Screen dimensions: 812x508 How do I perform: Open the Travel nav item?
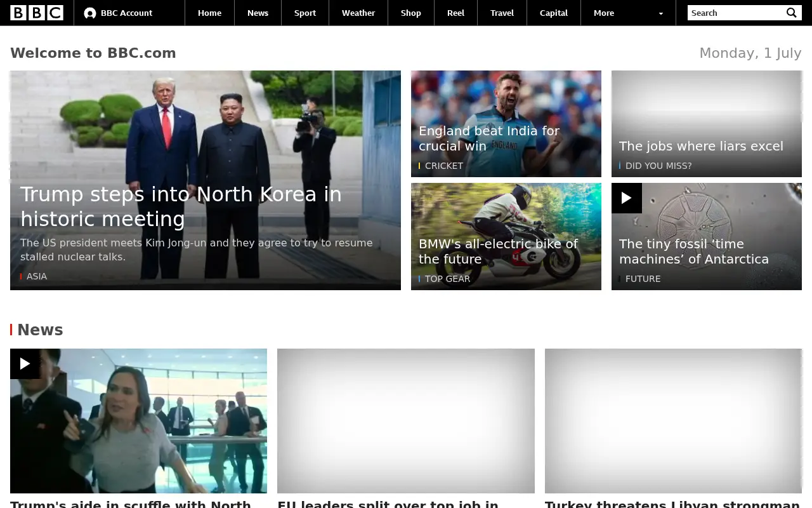tap(502, 13)
